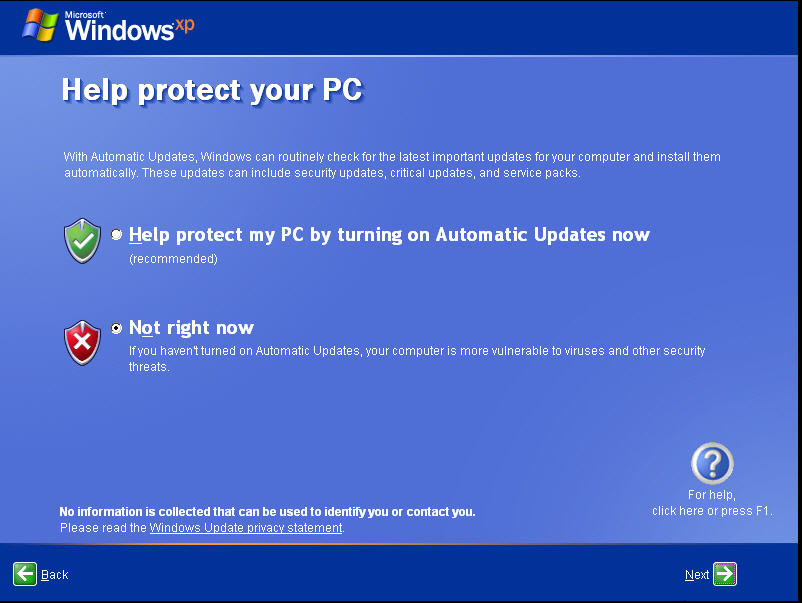Click the "Back" text label
The image size is (802, 603).
pyautogui.click(x=55, y=575)
